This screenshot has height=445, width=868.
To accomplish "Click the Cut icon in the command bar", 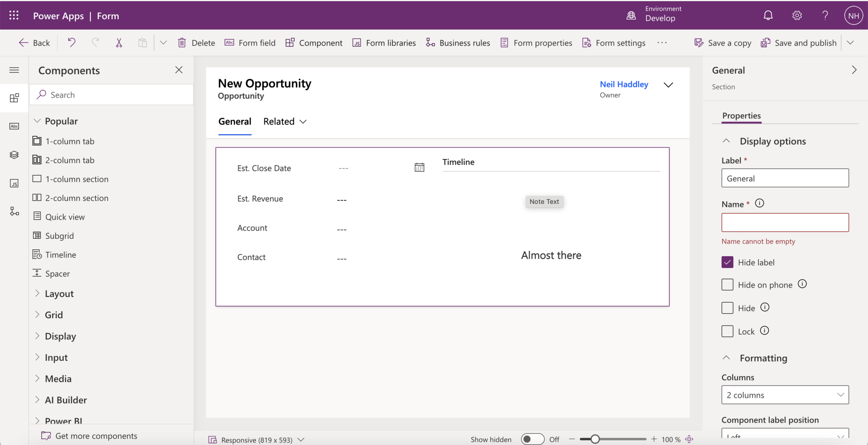I will [119, 42].
